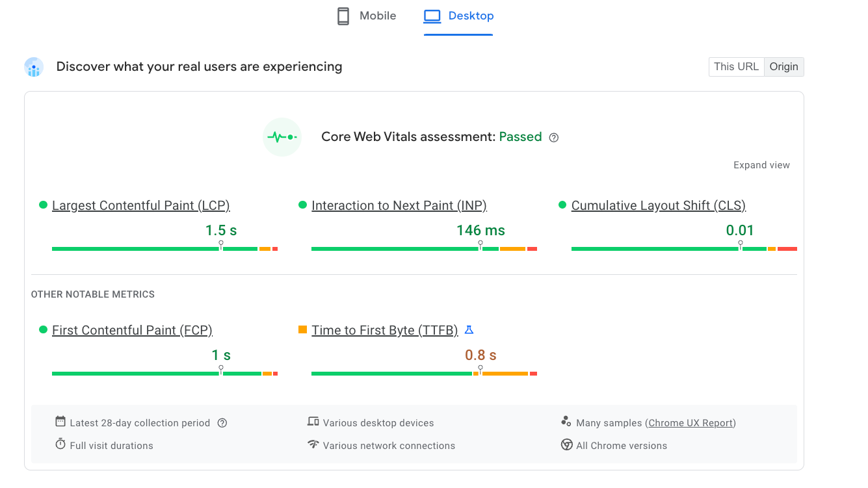
Task: Open the Largest Contentful Paint (LCP) link
Action: 141,205
